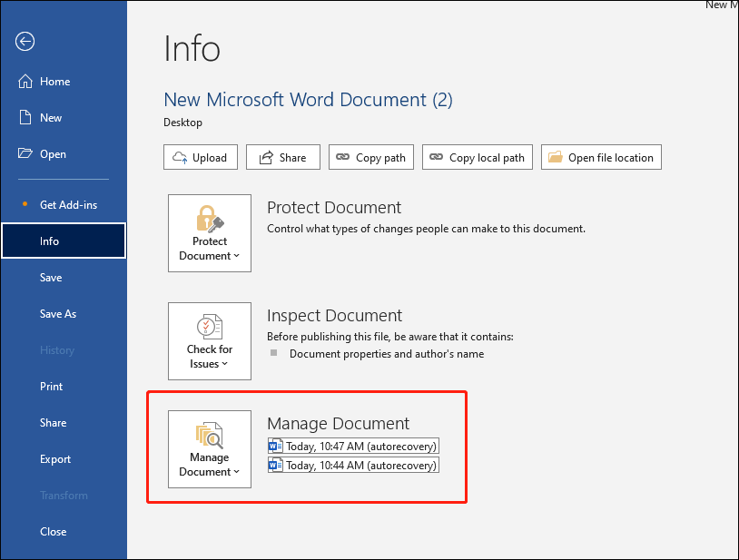Viewport: 739px width, 560px height.
Task: Click the magnifier documents manage icon
Action: click(210, 435)
